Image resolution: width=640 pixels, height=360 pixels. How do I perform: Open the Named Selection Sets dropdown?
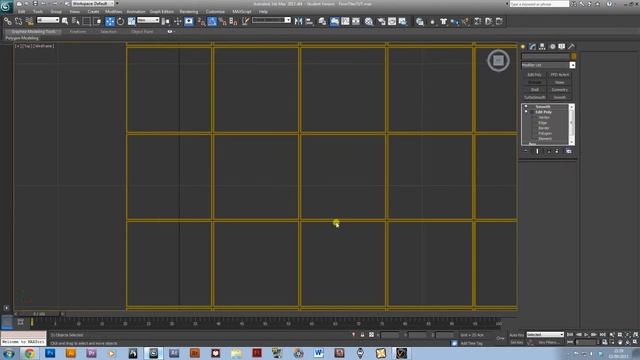coord(271,20)
